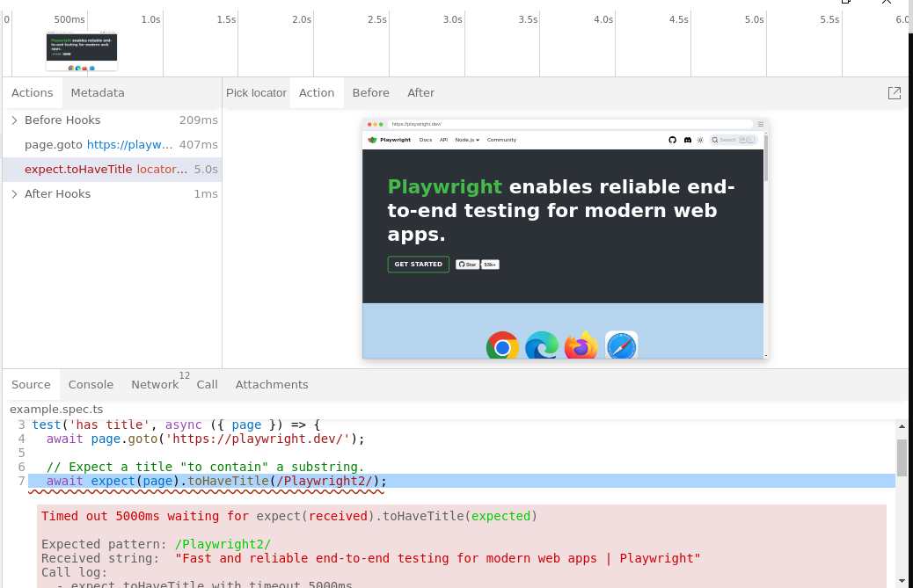Click the 1ms duration of After Hooks
913x588 pixels.
206,194
